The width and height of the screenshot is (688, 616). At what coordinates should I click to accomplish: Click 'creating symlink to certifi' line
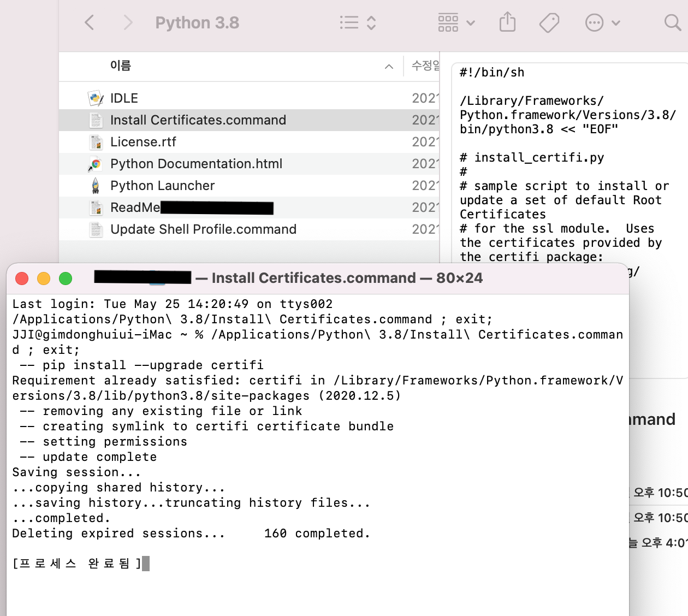click(x=207, y=427)
